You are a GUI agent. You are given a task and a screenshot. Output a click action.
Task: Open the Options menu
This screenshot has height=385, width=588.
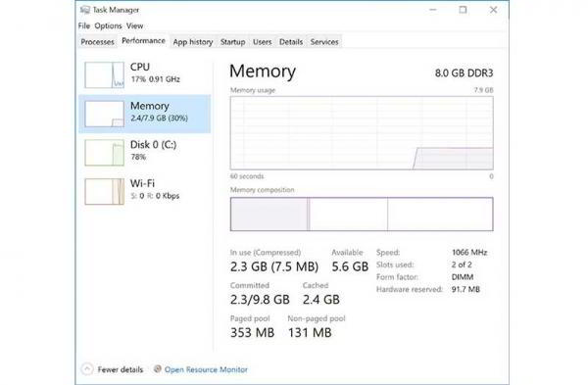pos(108,25)
